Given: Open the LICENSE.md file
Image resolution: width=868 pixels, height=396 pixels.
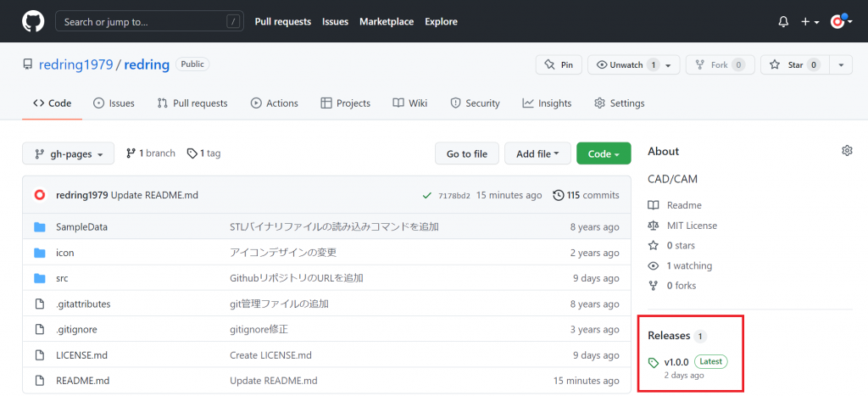Looking at the screenshot, I should point(81,355).
